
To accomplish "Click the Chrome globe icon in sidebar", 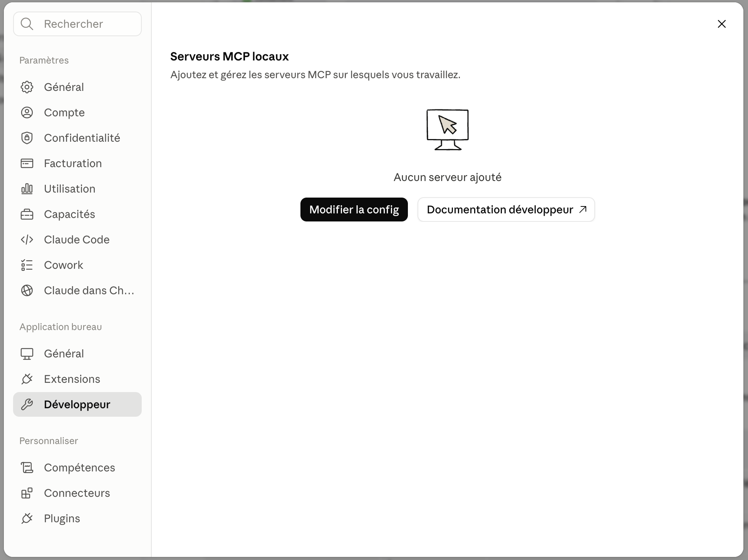I will (x=27, y=290).
